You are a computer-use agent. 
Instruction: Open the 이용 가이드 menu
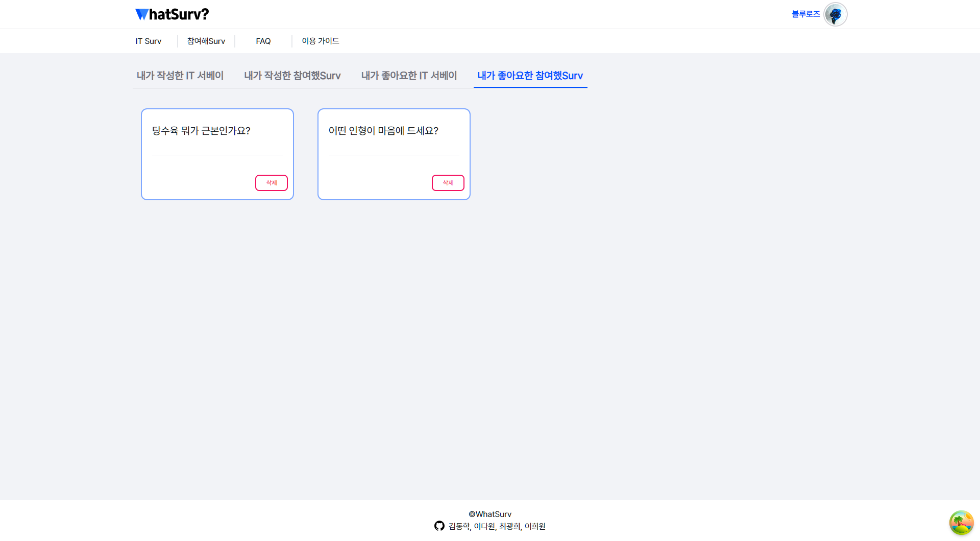point(321,41)
